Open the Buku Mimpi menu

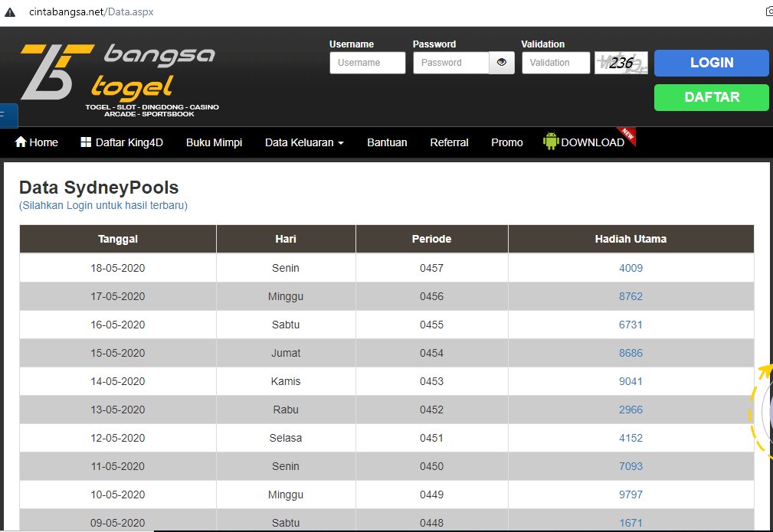214,142
